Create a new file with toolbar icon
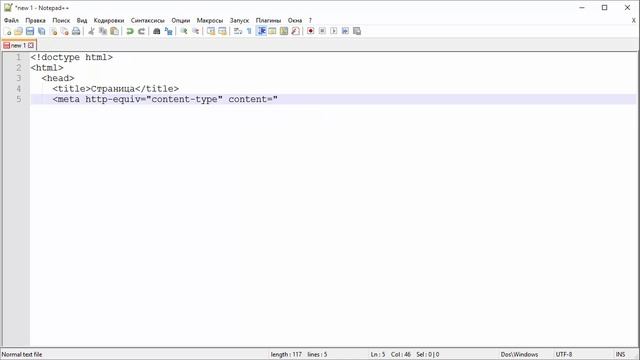The height and width of the screenshot is (360, 640). click(7, 31)
